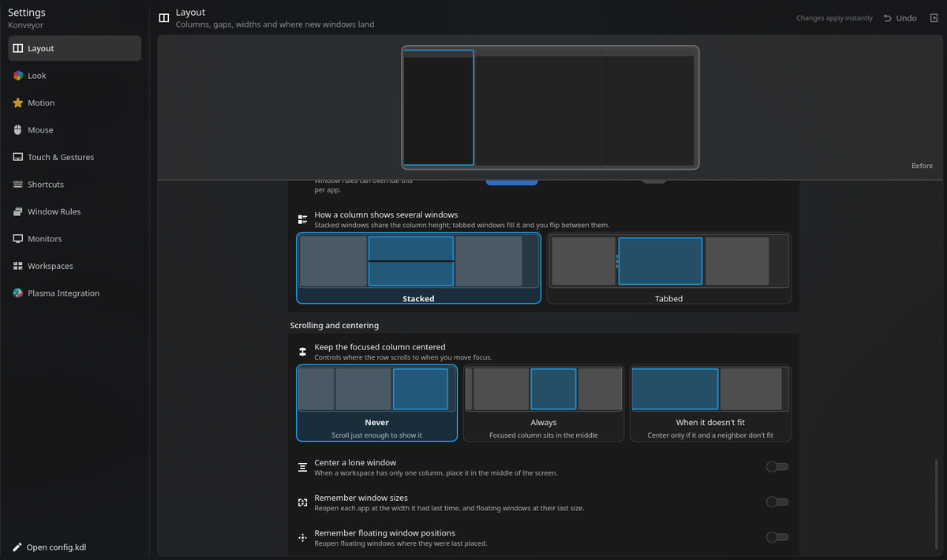Screen dimensions: 947x560
Task: Toggle Remember floating window positions
Action: click(x=777, y=537)
